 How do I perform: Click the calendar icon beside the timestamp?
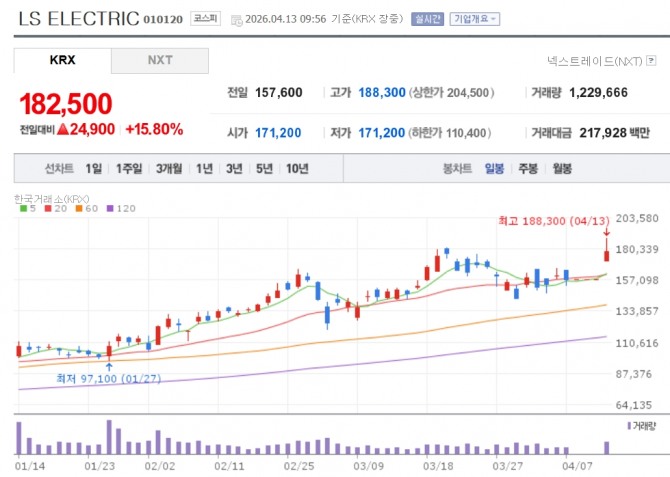[236, 20]
